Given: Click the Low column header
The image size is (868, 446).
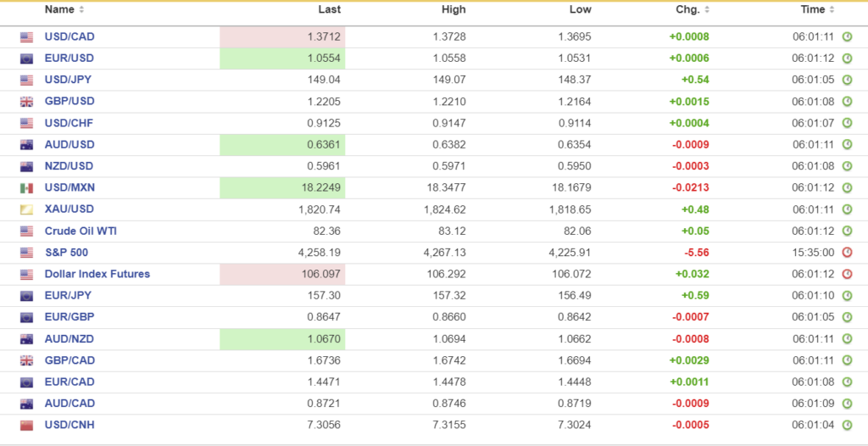Looking at the screenshot, I should pos(580,10).
